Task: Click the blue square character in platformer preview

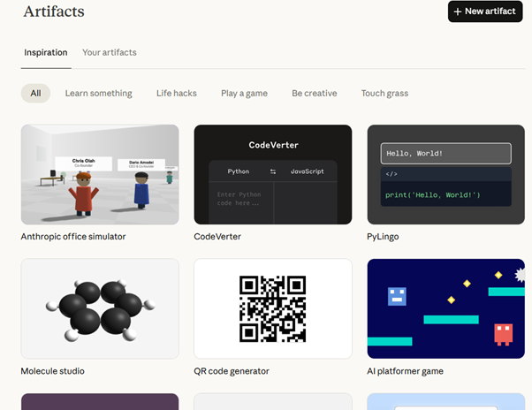Action: 397,296
